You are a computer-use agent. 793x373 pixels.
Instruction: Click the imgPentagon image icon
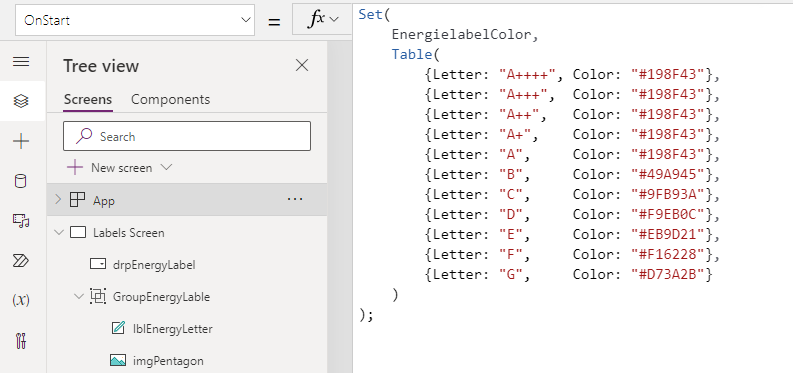118,360
